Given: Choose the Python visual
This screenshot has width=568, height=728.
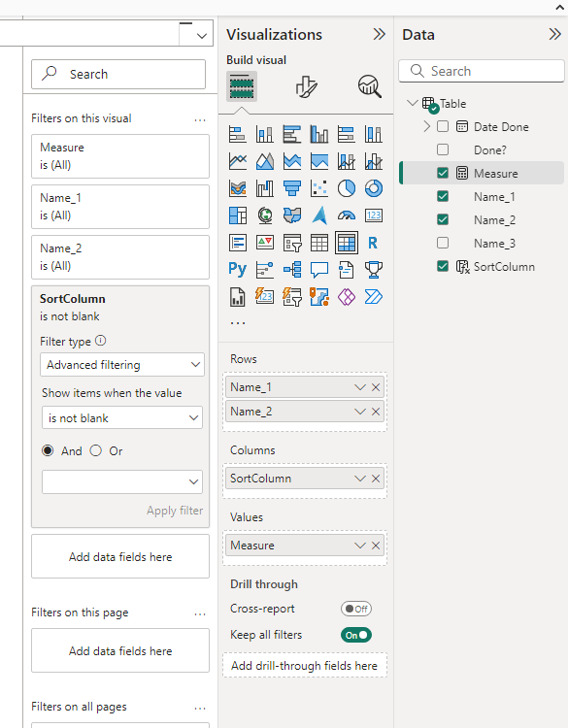Looking at the screenshot, I should click(237, 269).
